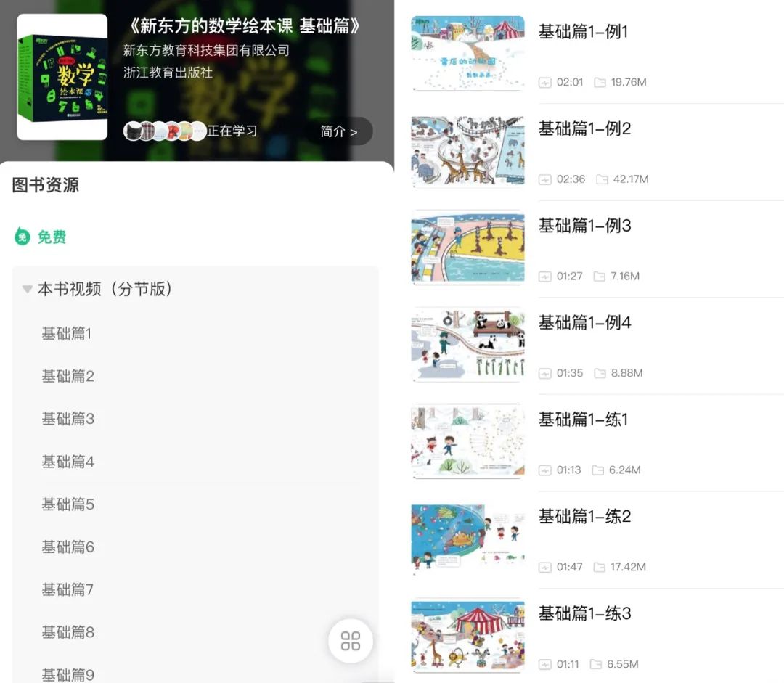Open the floating grid menu icon
784x683 pixels.
[351, 641]
